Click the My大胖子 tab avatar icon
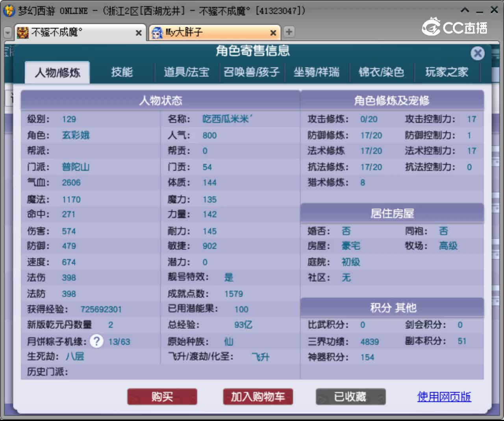Screen dimensions: 504x421 pos(157,33)
